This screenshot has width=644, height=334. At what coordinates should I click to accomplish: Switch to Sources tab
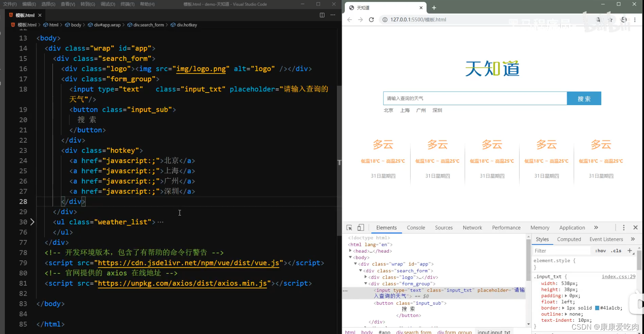coord(444,228)
